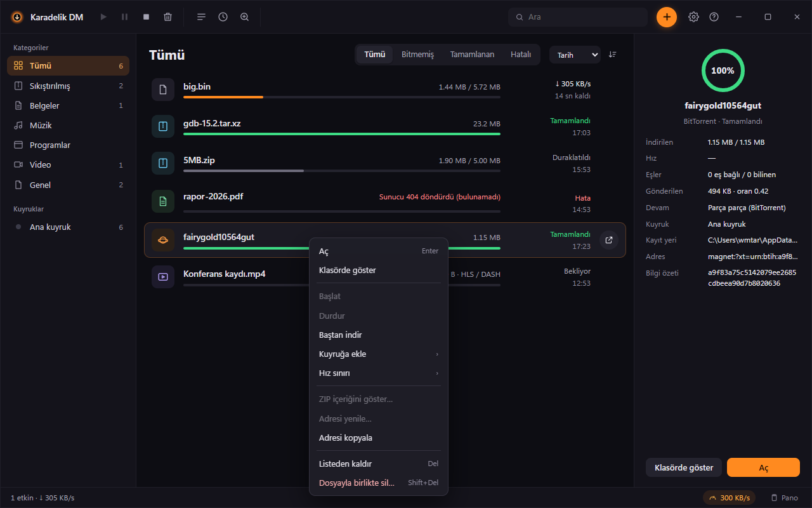Switch to the Hatalı tab
The height and width of the screenshot is (508, 812).
[x=521, y=55]
